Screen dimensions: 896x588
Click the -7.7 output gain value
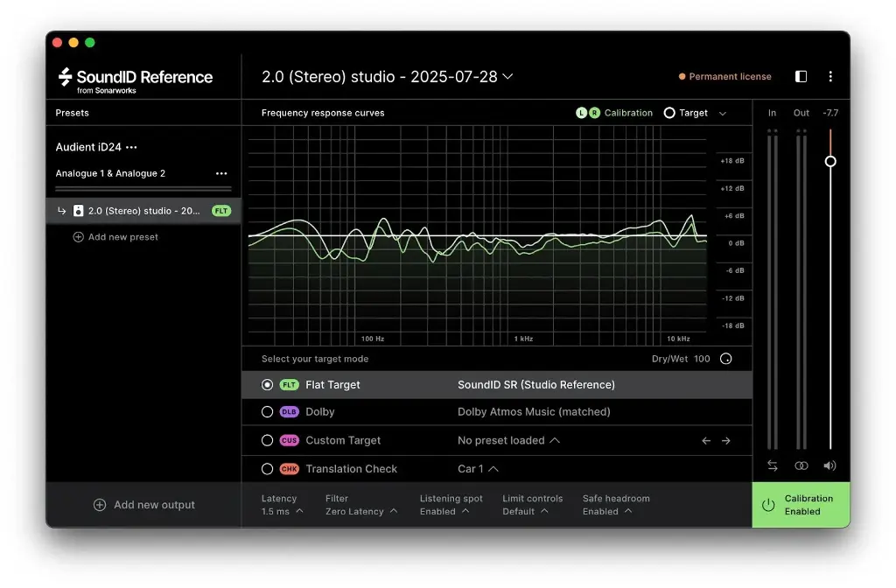tap(830, 113)
